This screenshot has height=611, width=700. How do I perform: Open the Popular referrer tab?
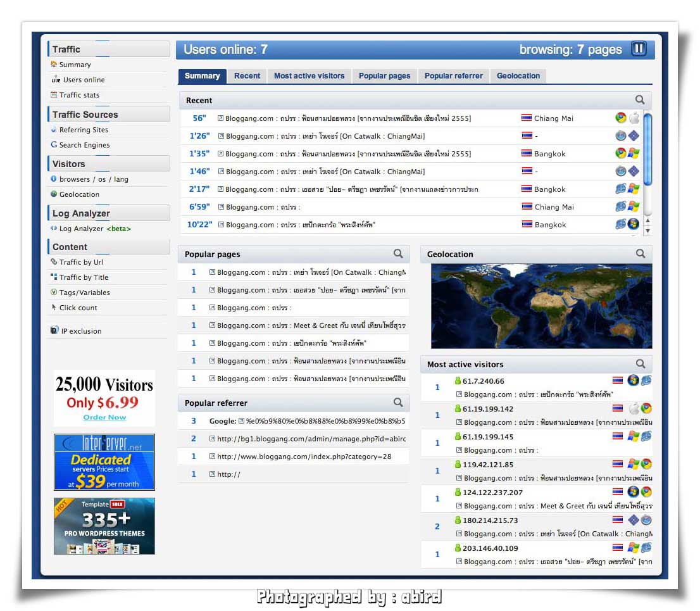click(454, 75)
